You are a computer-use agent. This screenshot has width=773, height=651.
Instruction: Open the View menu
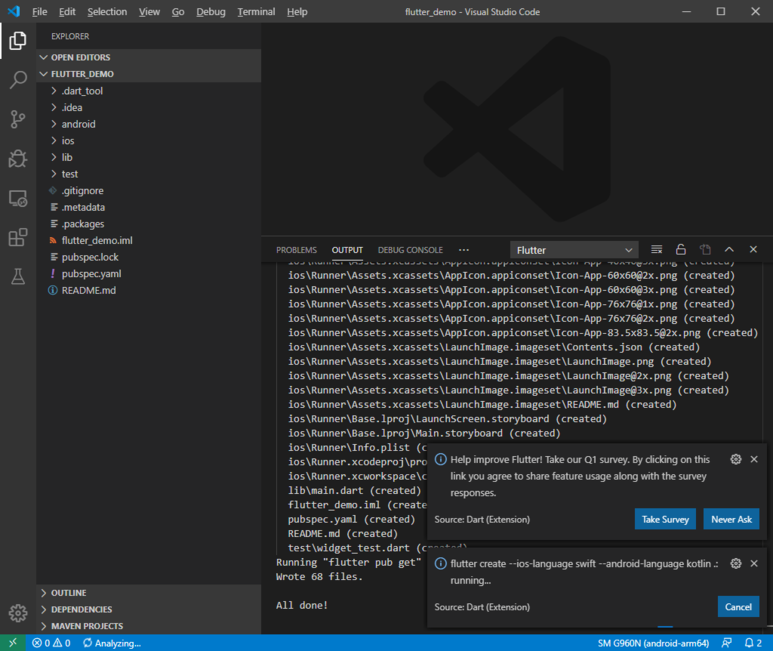coord(149,12)
